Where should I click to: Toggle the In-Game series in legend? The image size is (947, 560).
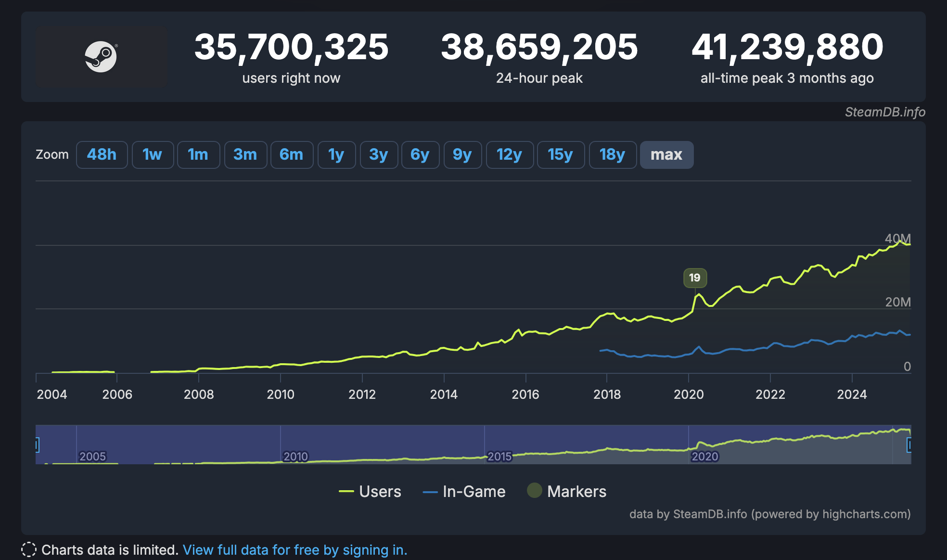464,492
